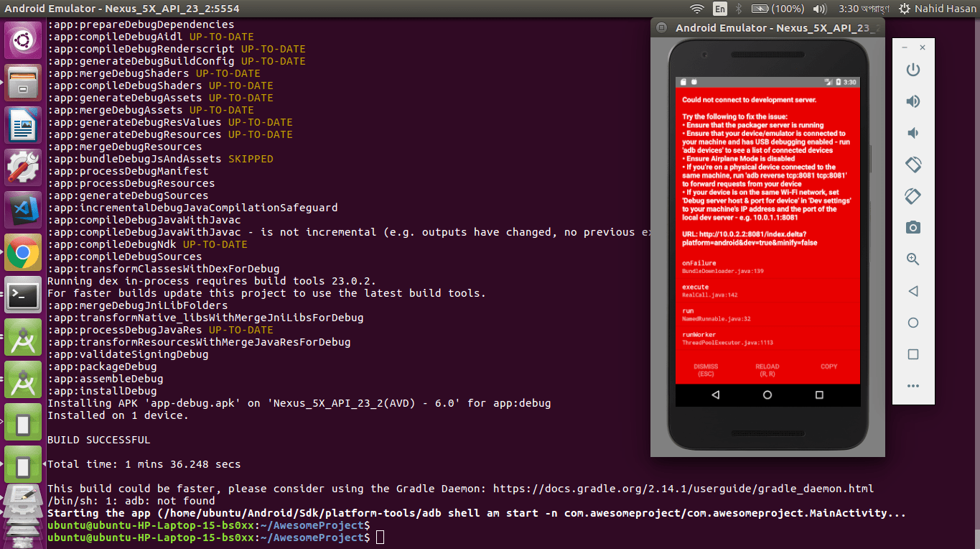
Task: Open the Bluetooth indicator in top panel
Action: (x=739, y=9)
